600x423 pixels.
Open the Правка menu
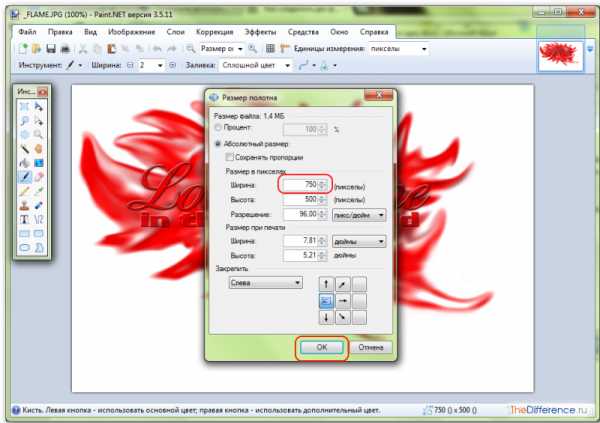point(60,32)
